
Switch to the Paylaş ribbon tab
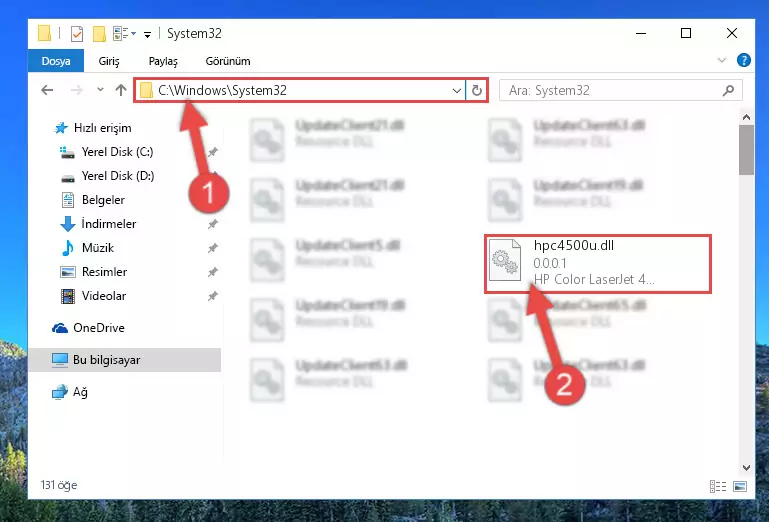pos(163,61)
